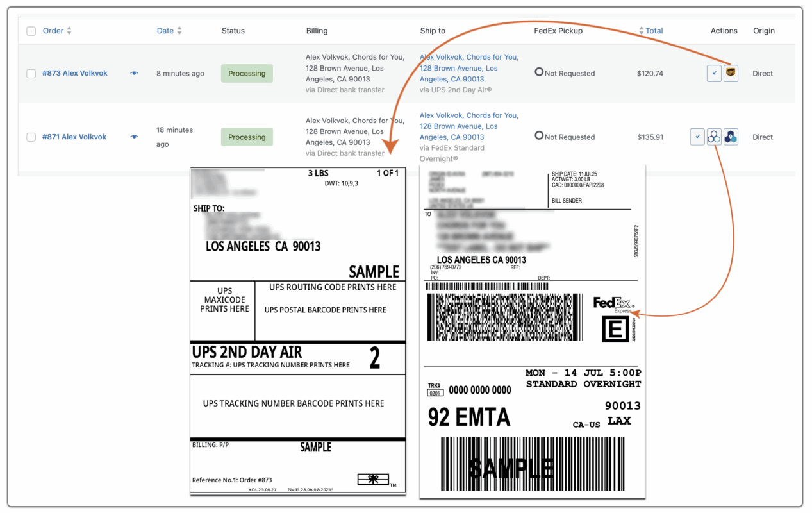The height and width of the screenshot is (513, 812).
Task: Open the Ship to address link for order #871
Action: point(468,126)
